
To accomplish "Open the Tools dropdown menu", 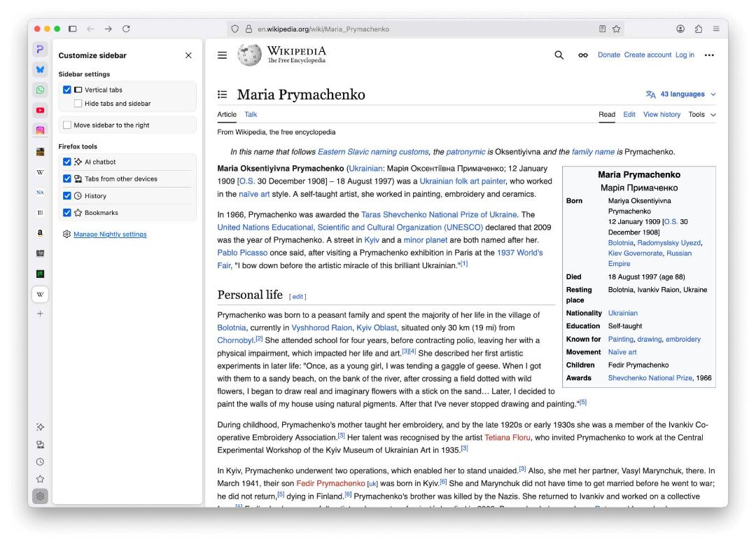I will click(701, 114).
